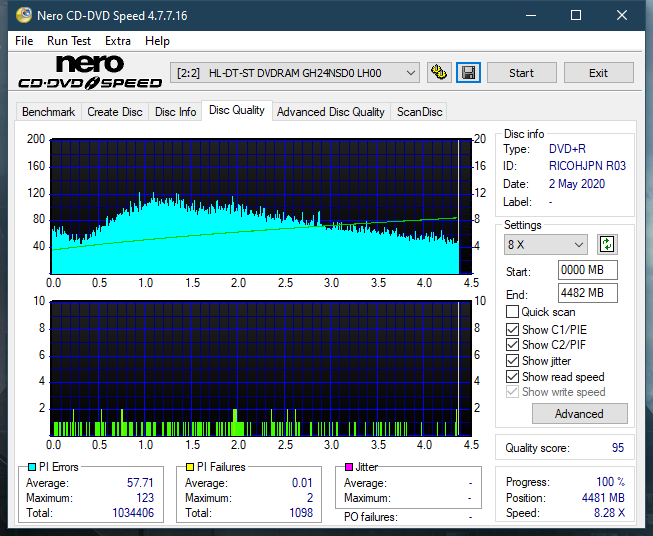653x536 pixels.
Task: Click PI Failures average 0.01
Action: pyautogui.click(x=302, y=483)
